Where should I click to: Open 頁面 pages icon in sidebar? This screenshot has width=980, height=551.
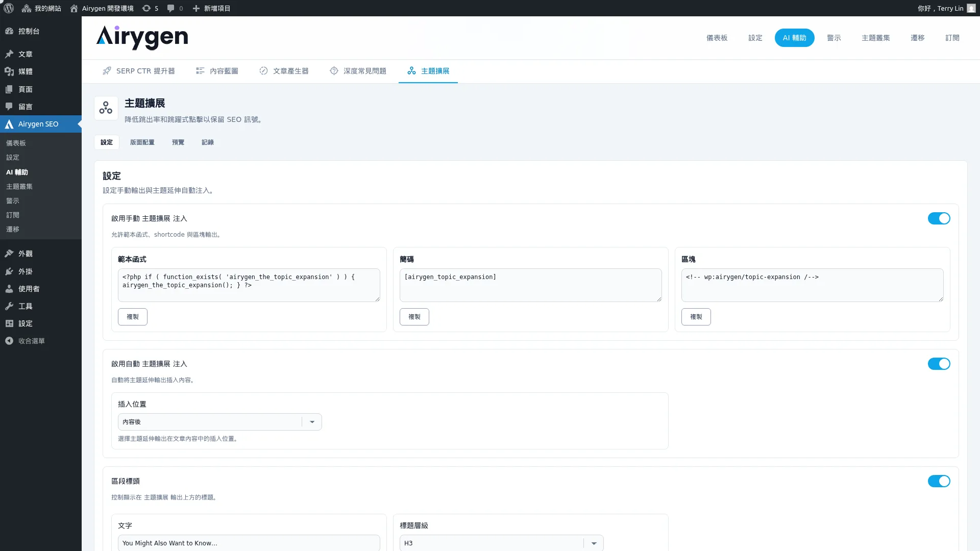point(9,89)
